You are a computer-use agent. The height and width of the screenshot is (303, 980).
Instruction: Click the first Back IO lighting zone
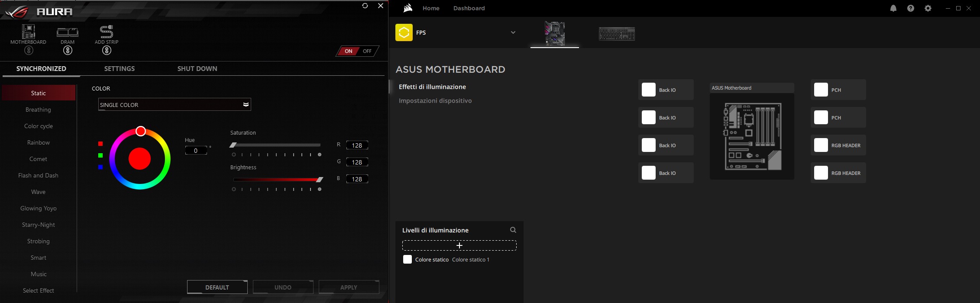point(666,90)
